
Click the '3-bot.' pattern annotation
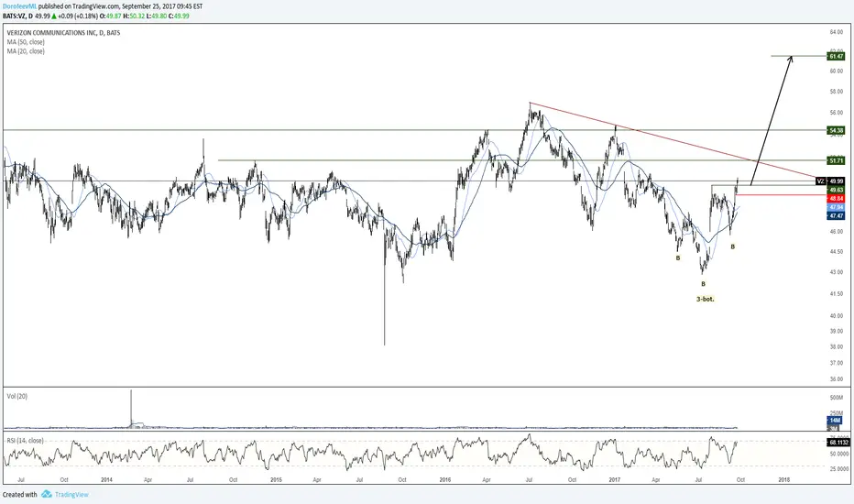pos(705,299)
